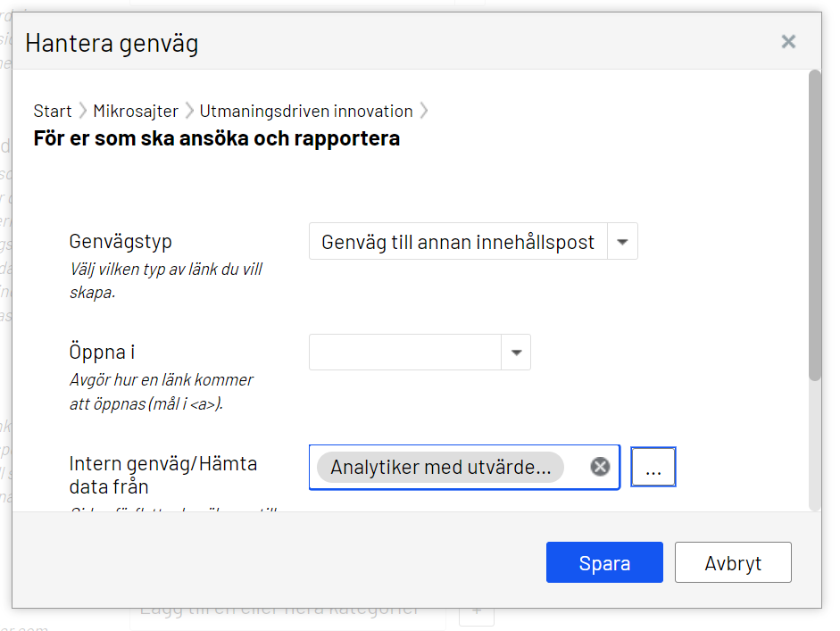Click the Öppna i dropdown arrow icon
This screenshot has width=840, height=631.
pyautogui.click(x=516, y=352)
